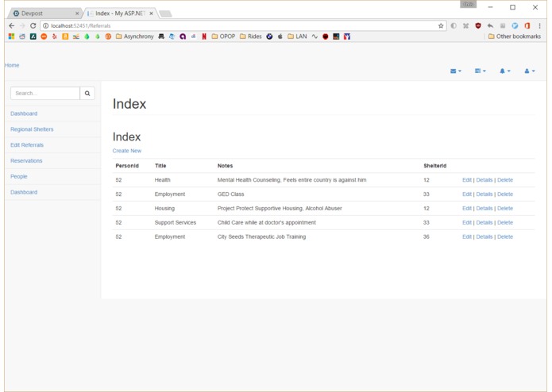The image size is (552, 392).
Task: Click the reply-arrow extension icon
Action: [x=490, y=25]
